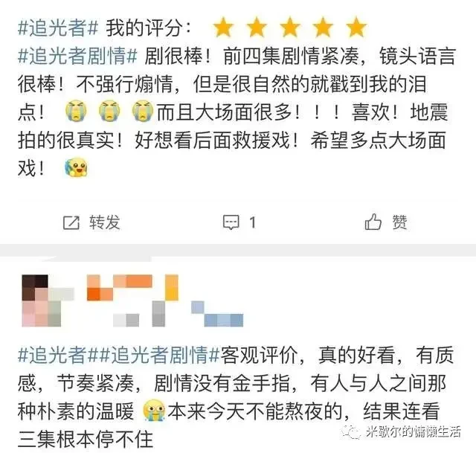Open #追光者# hashtag in second post
Screen dimensions: 476x453
pyautogui.click(x=58, y=355)
